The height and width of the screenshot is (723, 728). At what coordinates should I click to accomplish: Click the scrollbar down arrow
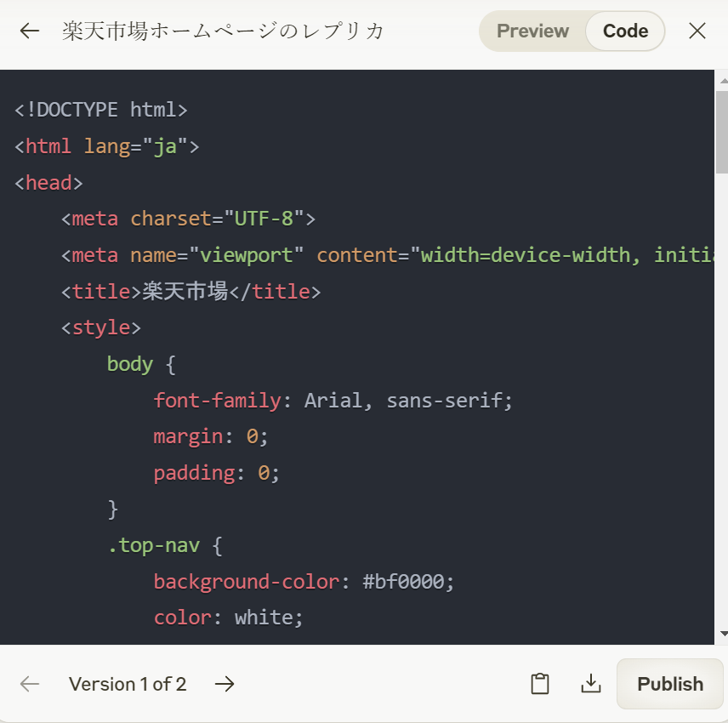723,634
